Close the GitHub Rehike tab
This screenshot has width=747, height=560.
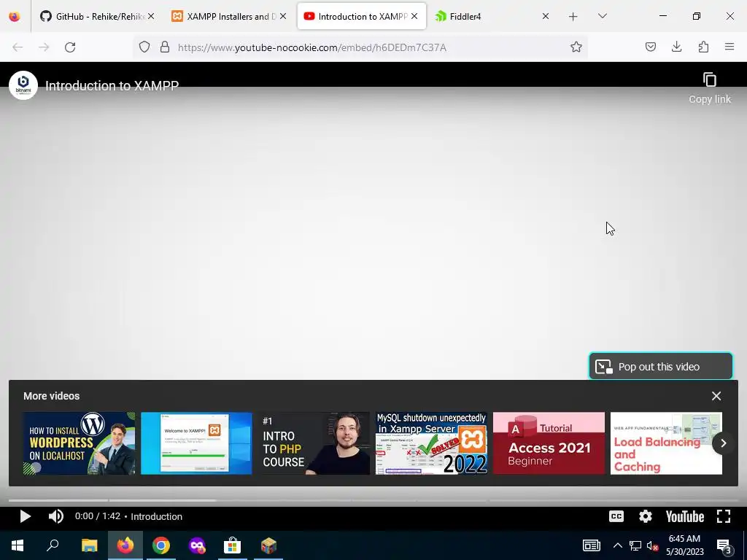click(x=151, y=16)
